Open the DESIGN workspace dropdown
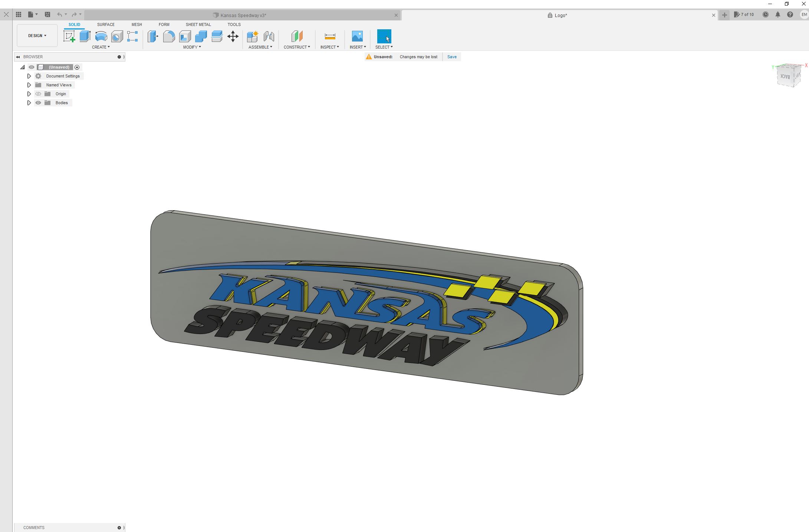809x532 pixels. [x=37, y=36]
